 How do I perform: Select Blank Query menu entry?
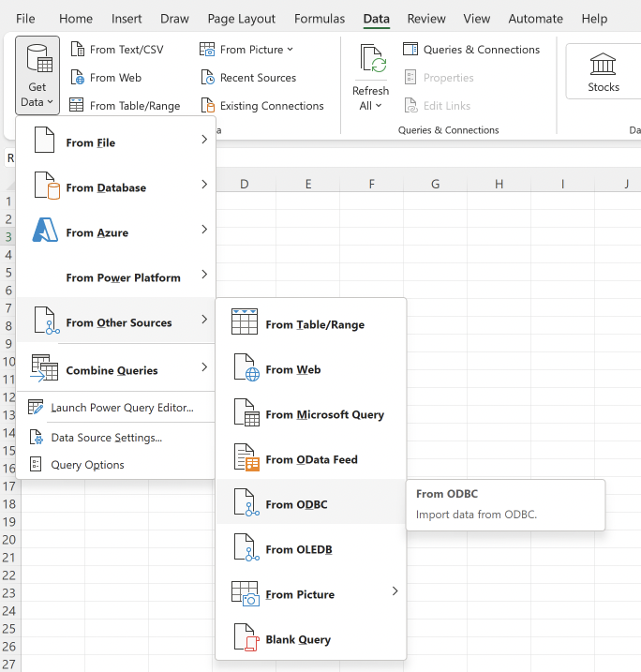pyautogui.click(x=311, y=638)
